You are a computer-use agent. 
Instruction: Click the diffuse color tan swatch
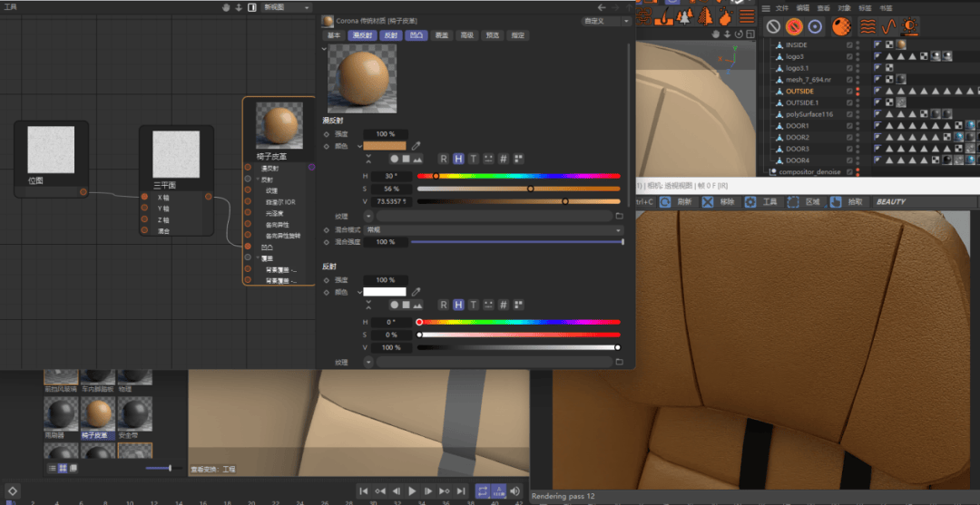pos(385,145)
